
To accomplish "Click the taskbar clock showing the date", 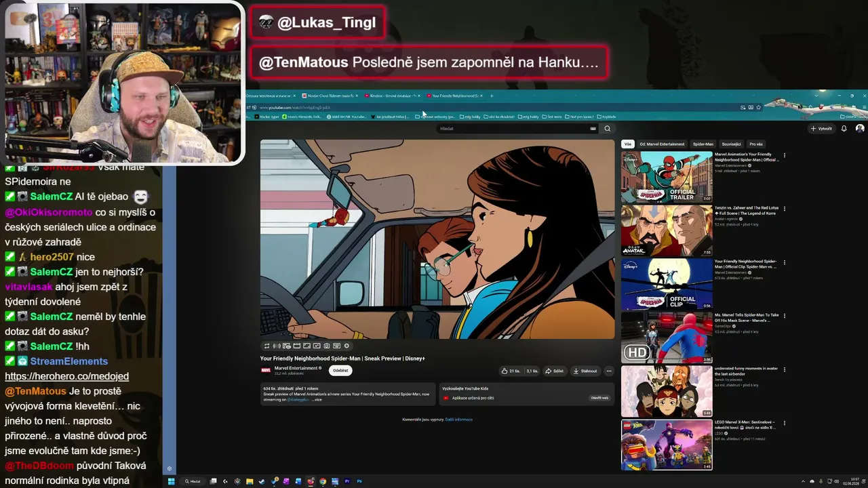I will click(x=851, y=481).
